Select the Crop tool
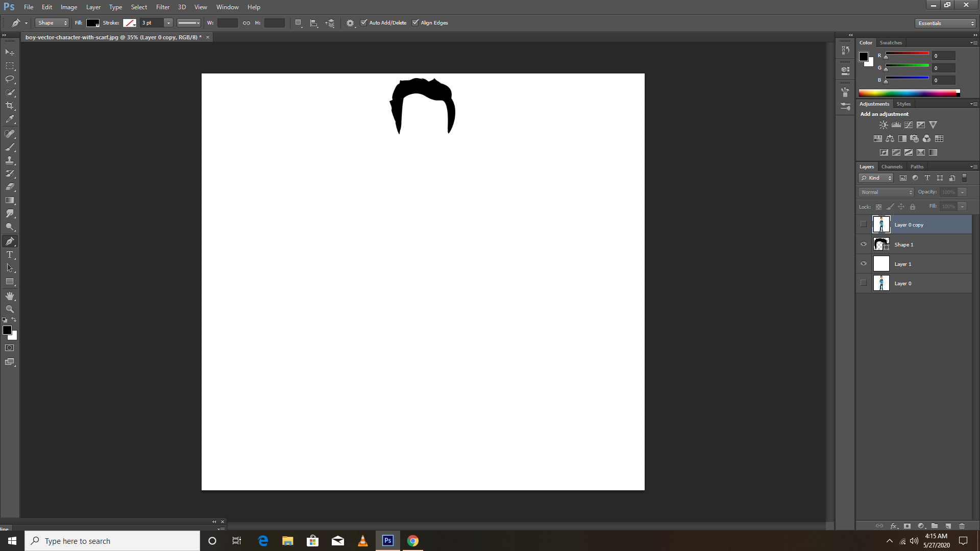 10,106
